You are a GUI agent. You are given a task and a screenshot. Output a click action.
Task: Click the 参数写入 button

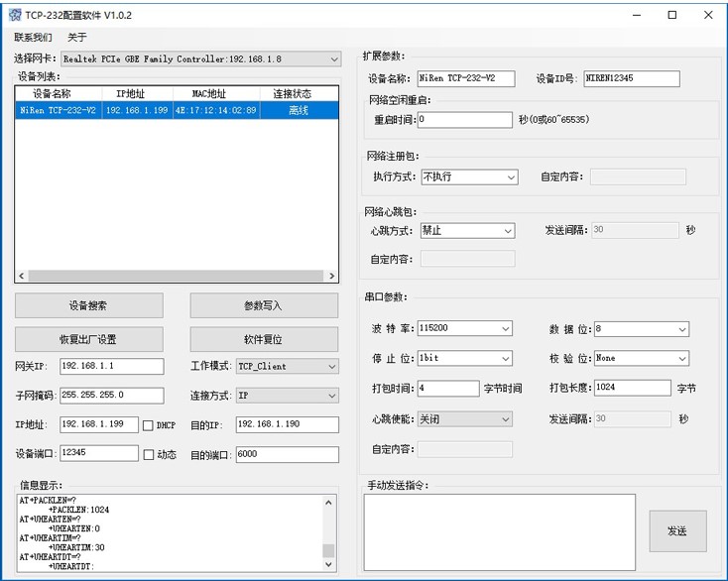click(264, 305)
